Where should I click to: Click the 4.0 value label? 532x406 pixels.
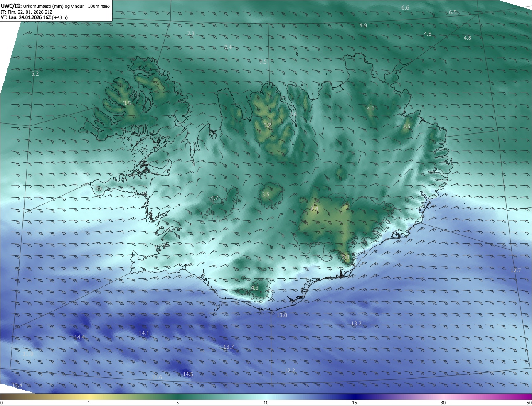coord(370,109)
